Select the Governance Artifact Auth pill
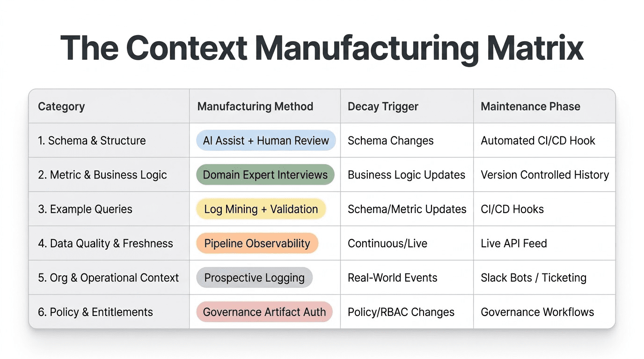The height and width of the screenshot is (359, 644). (264, 312)
